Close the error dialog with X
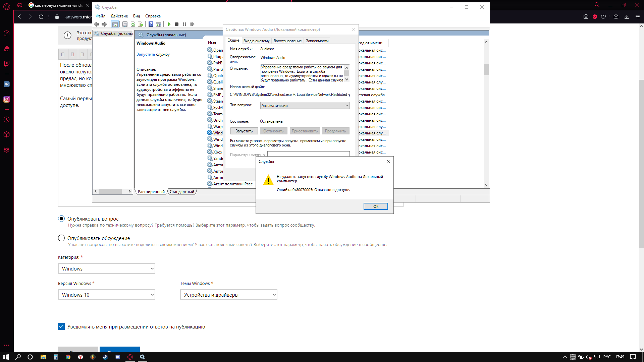This screenshot has width=644, height=362. tap(388, 161)
